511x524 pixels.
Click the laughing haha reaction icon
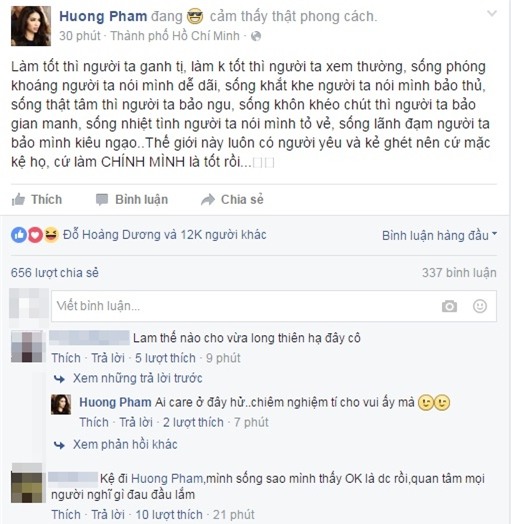click(51, 235)
